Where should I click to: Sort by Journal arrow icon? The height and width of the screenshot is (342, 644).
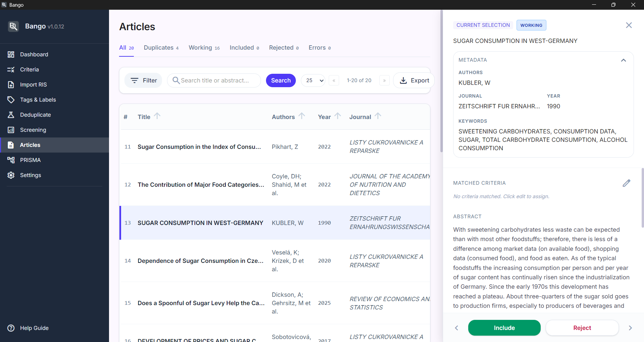378,116
